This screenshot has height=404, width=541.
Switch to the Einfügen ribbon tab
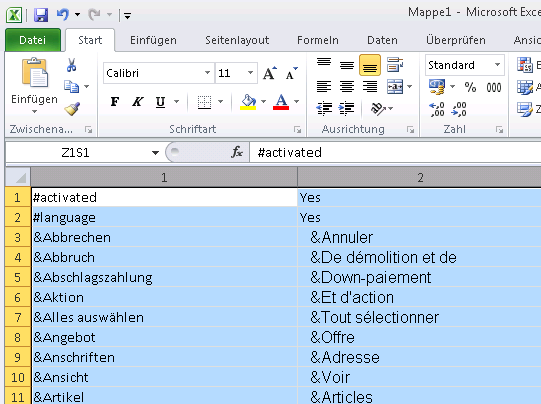coord(153,40)
